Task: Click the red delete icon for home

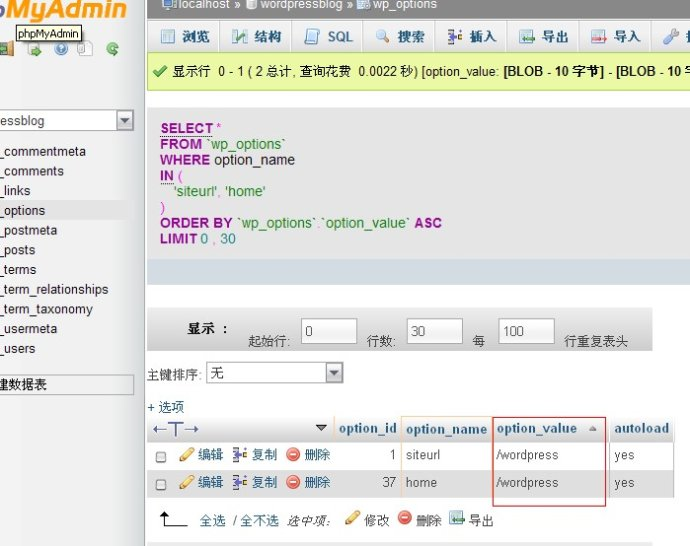Action: pos(293,482)
